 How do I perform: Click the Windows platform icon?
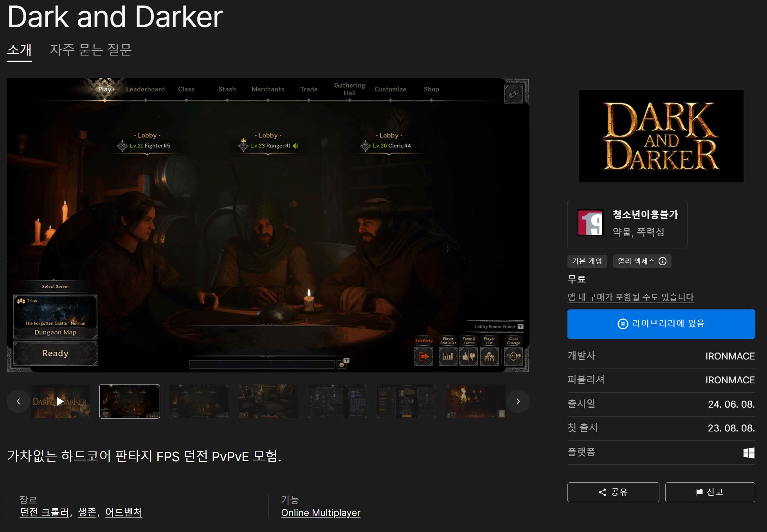[749, 453]
